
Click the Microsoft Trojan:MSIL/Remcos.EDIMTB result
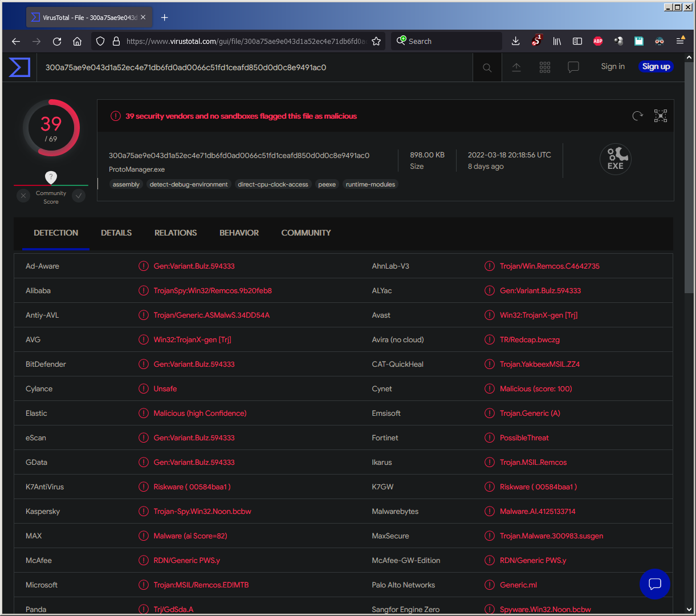(201, 585)
